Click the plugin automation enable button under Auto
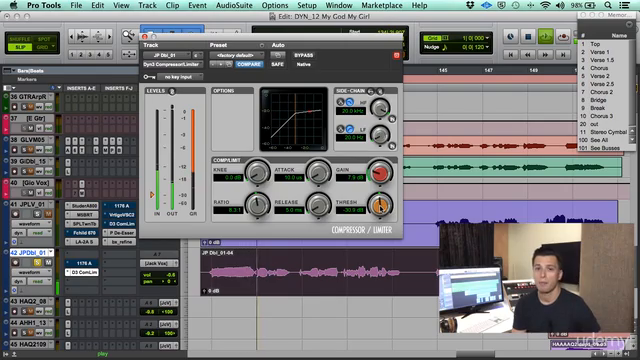640x360 pixels. pyautogui.click(x=278, y=55)
